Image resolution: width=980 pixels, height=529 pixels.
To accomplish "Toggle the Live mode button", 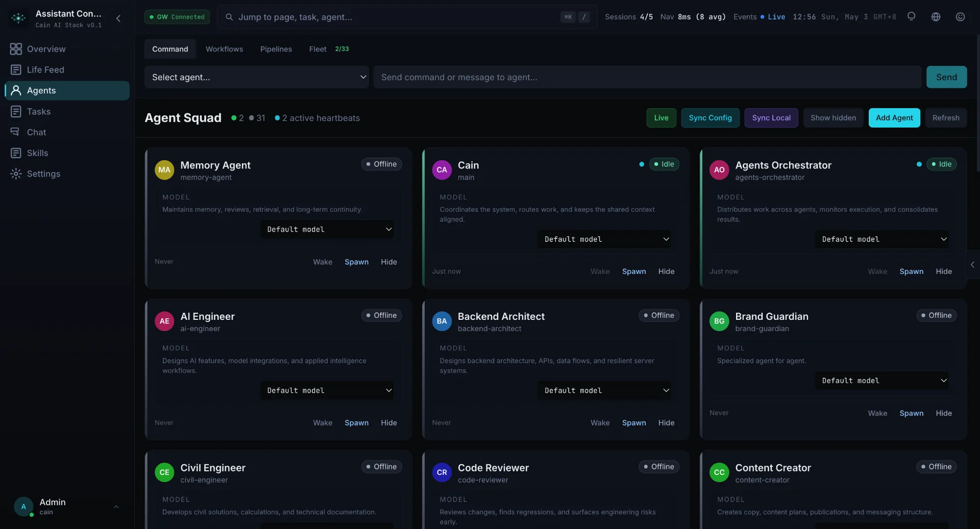I will (x=661, y=118).
